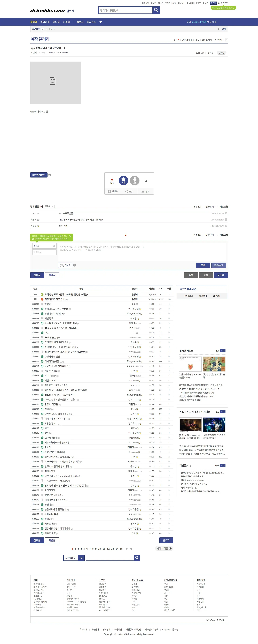
Task: Click the comment text area
Action: pyautogui.click(x=142, y=252)
